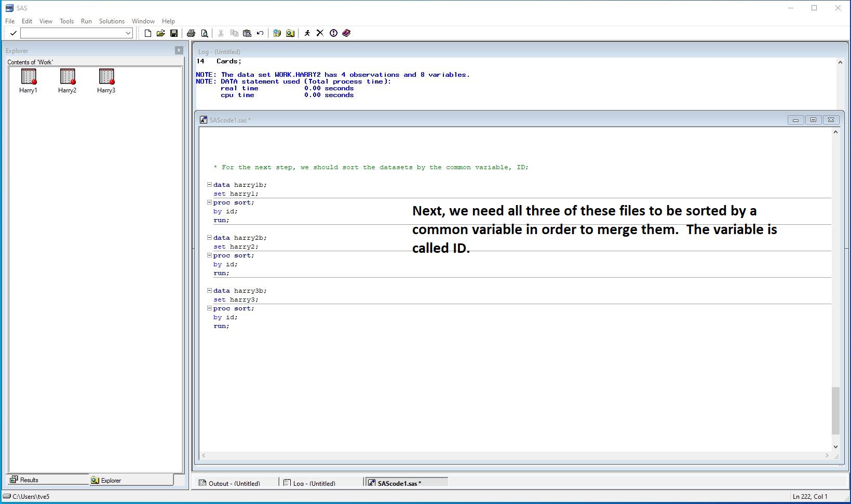The height and width of the screenshot is (504, 851).
Task: Click the Print toolbar icon
Action: pos(191,33)
